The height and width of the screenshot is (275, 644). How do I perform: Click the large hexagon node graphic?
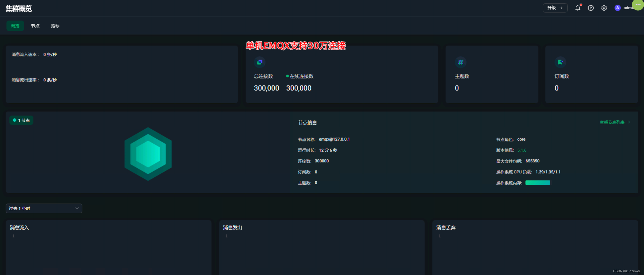pos(148,154)
